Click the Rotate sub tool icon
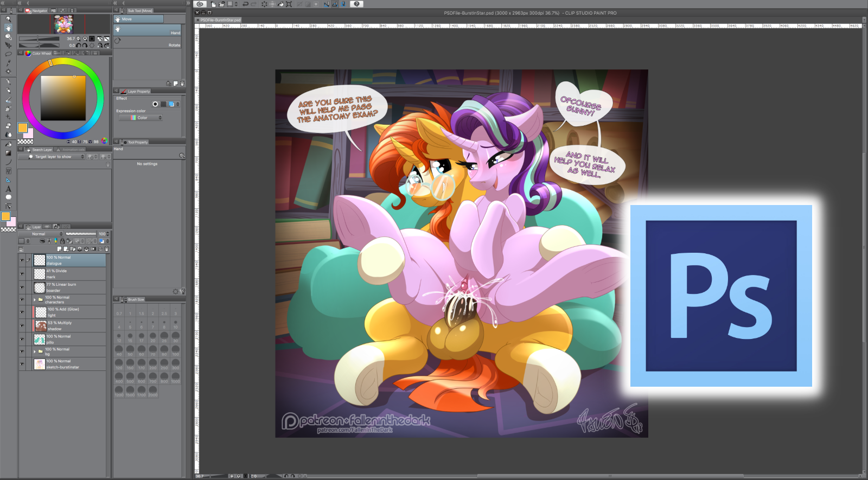This screenshot has width=868, height=480. coord(118,41)
